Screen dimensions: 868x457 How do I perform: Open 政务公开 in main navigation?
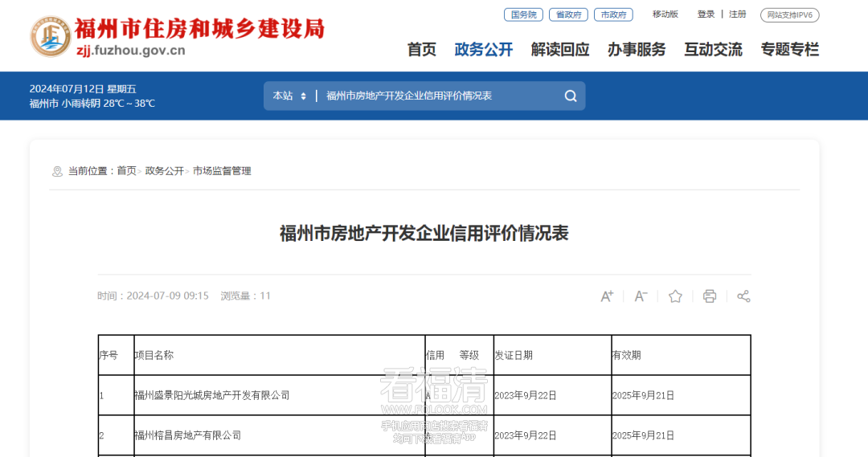pos(484,50)
